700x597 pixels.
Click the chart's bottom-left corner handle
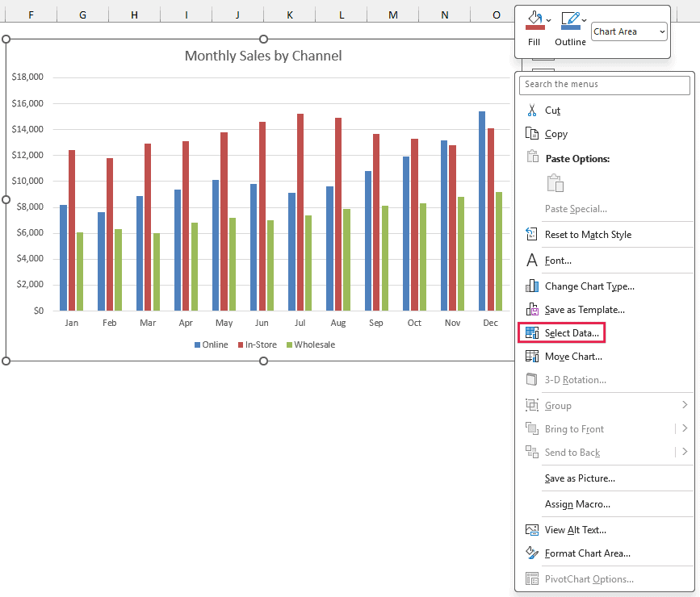[x=6, y=361]
